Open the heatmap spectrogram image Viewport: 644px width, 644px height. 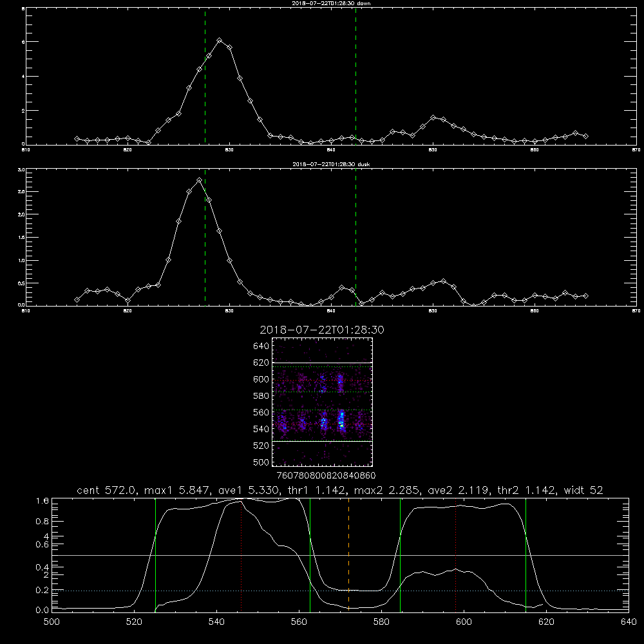point(322,402)
